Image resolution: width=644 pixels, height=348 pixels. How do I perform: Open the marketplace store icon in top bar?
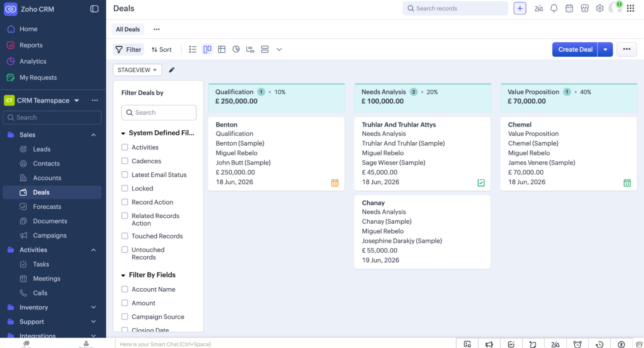[584, 8]
